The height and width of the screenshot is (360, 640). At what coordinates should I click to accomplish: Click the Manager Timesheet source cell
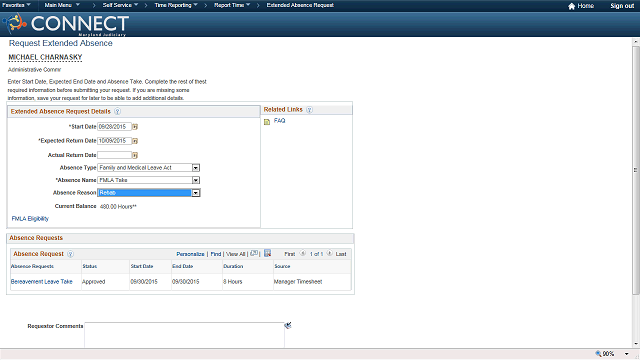(x=298, y=282)
